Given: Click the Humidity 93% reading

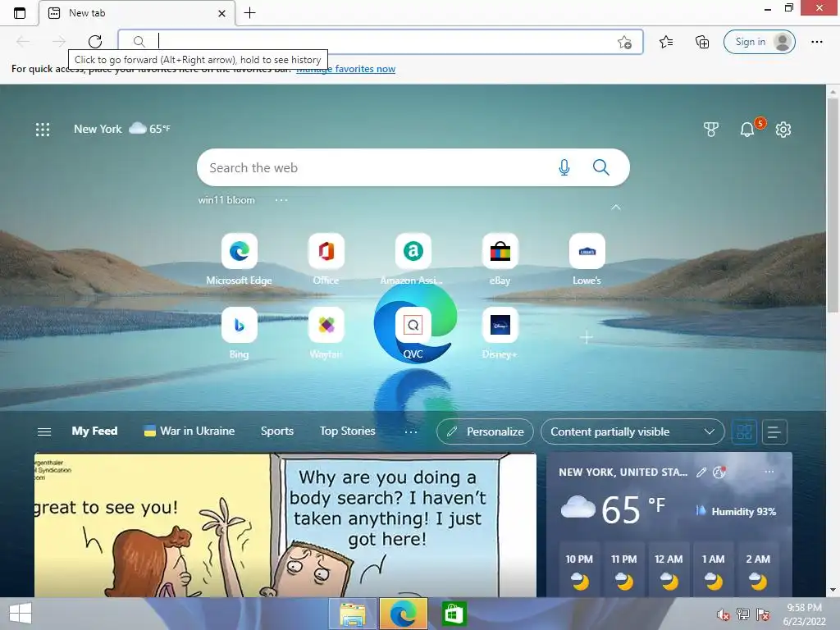Looking at the screenshot, I should [x=736, y=511].
